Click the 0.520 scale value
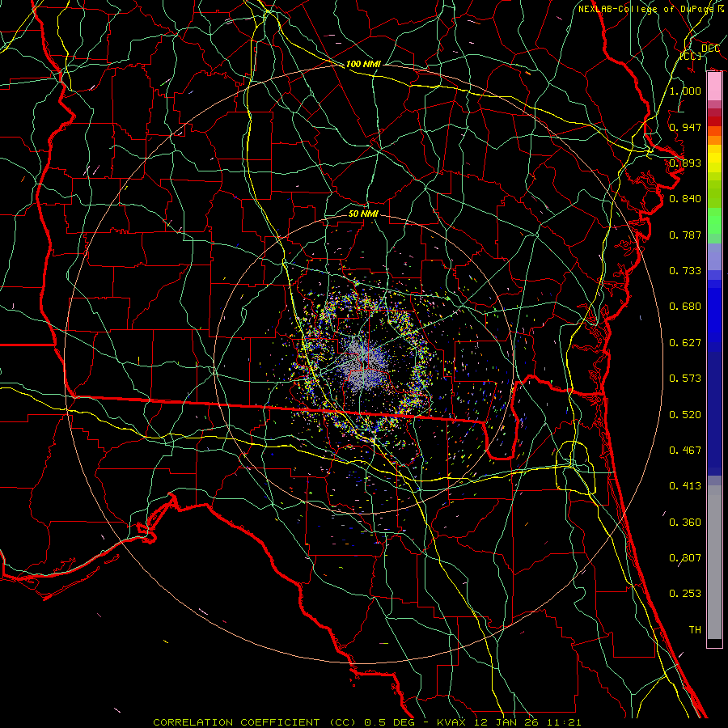728x728 pixels. [x=685, y=415]
